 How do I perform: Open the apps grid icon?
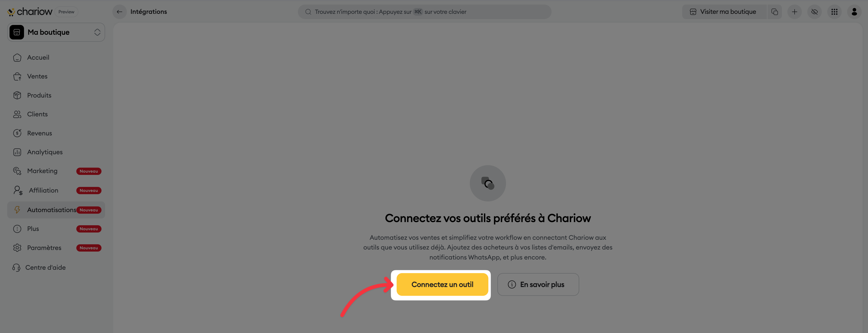[x=834, y=12]
